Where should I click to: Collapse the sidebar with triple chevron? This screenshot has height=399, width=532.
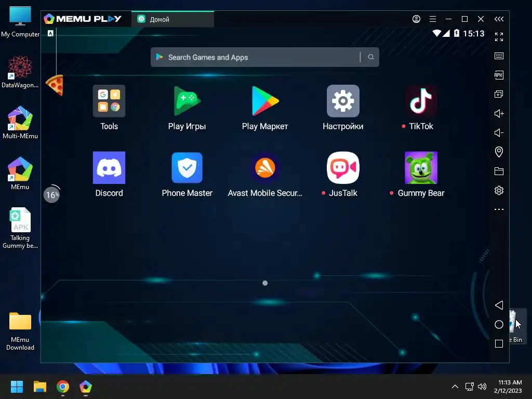(x=499, y=19)
